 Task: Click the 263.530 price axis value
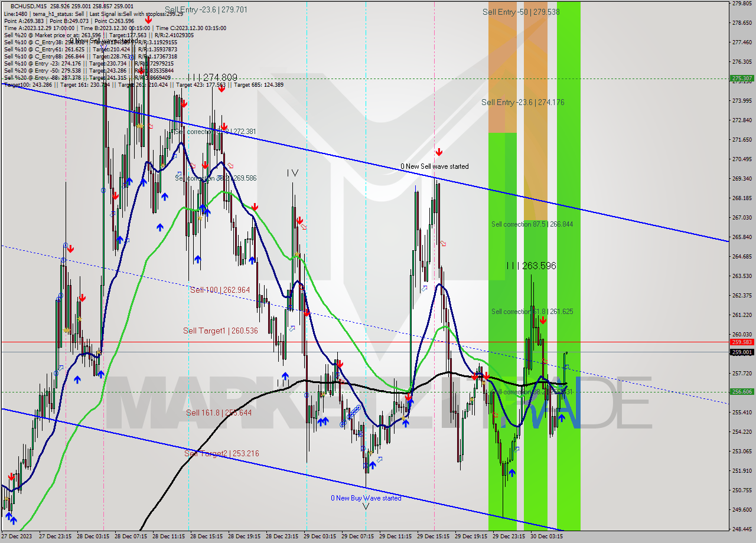pyautogui.click(x=742, y=276)
